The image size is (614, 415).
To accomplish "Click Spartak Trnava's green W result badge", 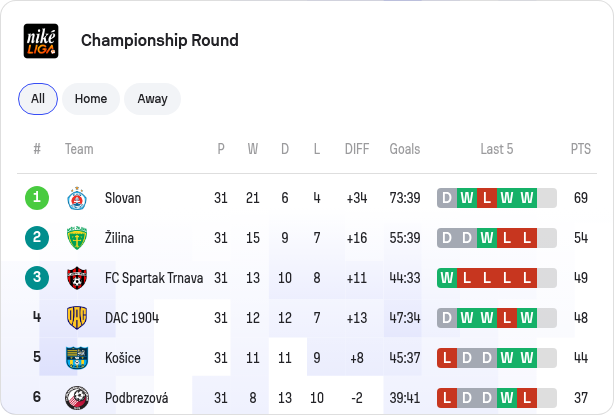I will click(x=447, y=278).
